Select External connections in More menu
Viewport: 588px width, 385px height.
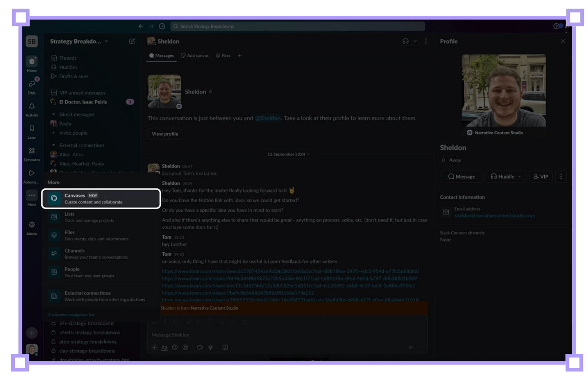pos(101,296)
